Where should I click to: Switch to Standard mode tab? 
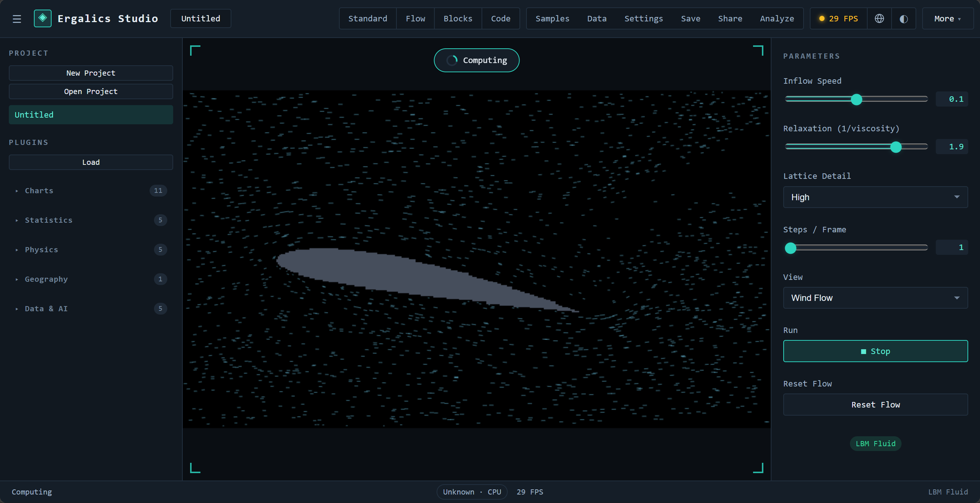click(368, 18)
